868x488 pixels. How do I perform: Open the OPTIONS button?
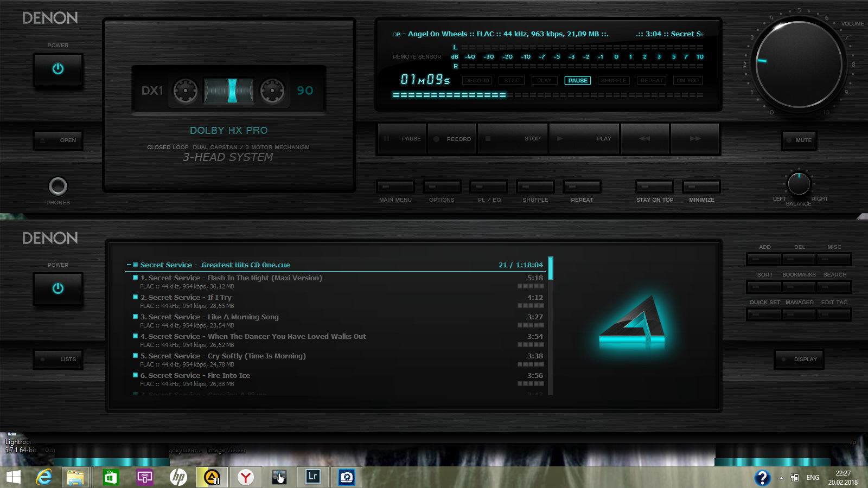tap(442, 187)
